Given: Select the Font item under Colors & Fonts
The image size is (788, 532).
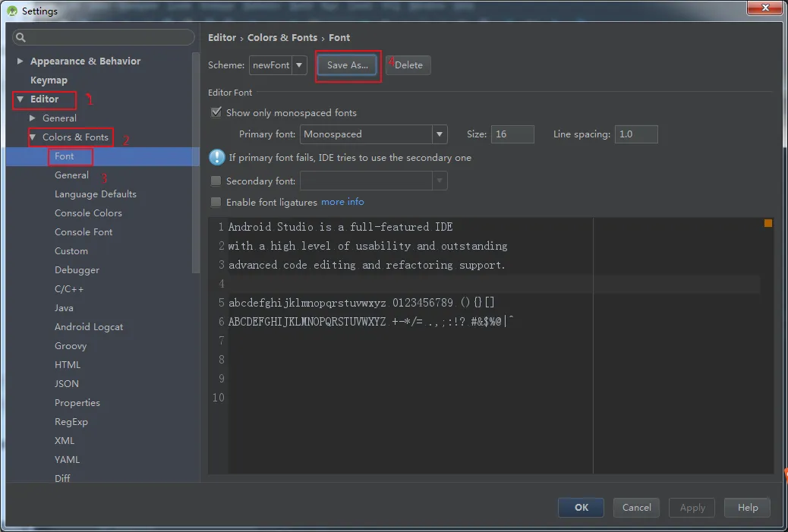Looking at the screenshot, I should (x=65, y=156).
